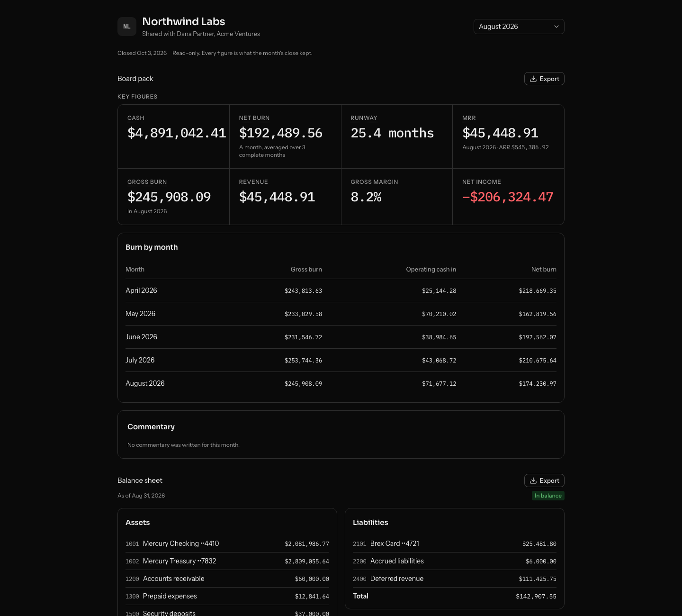Select the April 2026 row label
682x616 pixels.
coord(141,290)
